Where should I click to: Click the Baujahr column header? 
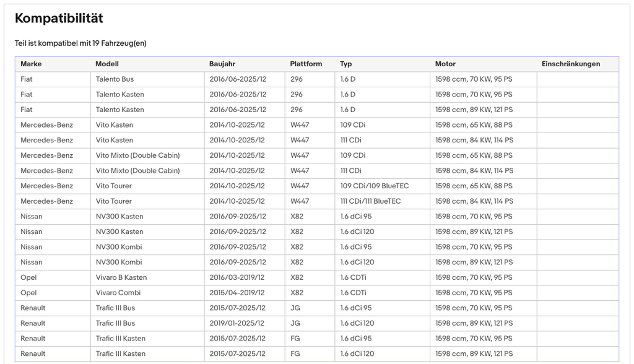pos(222,64)
